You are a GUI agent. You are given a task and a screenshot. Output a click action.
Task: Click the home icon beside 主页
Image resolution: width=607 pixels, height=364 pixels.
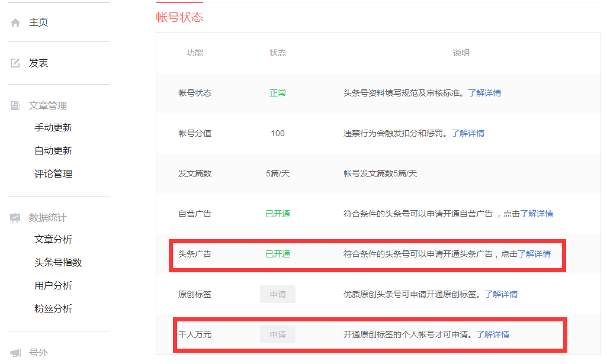tap(15, 22)
